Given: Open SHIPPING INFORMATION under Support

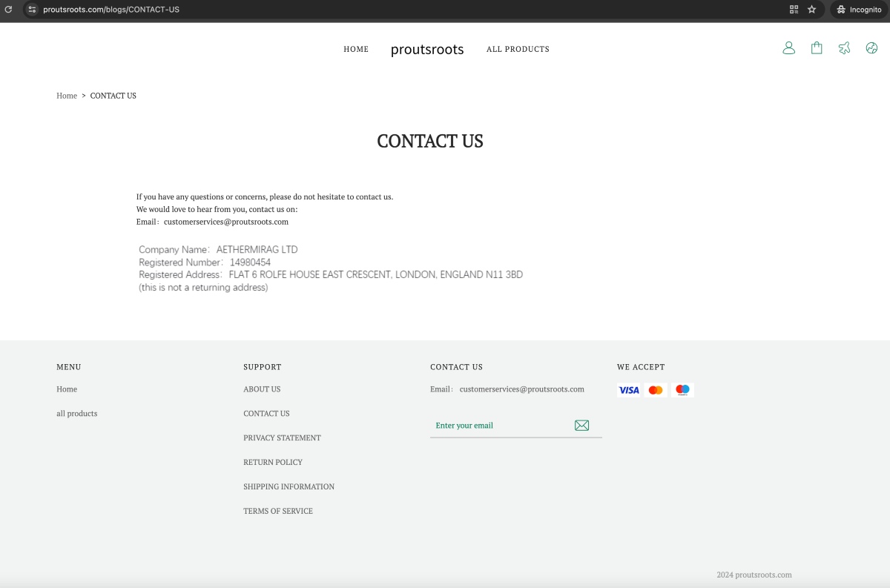Looking at the screenshot, I should [289, 486].
